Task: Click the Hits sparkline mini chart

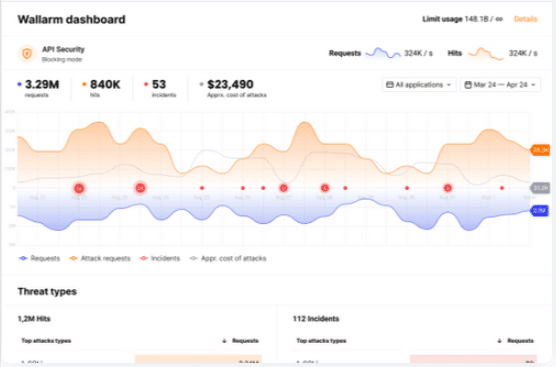Action: [x=486, y=54]
